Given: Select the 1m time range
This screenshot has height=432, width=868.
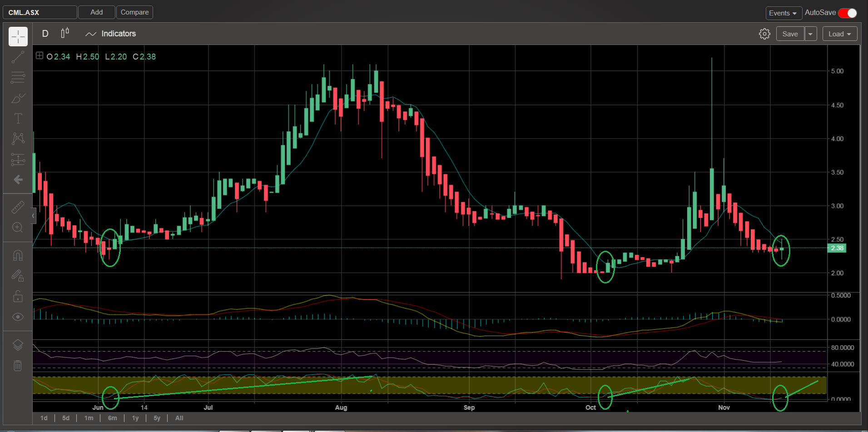Looking at the screenshot, I should coord(89,418).
